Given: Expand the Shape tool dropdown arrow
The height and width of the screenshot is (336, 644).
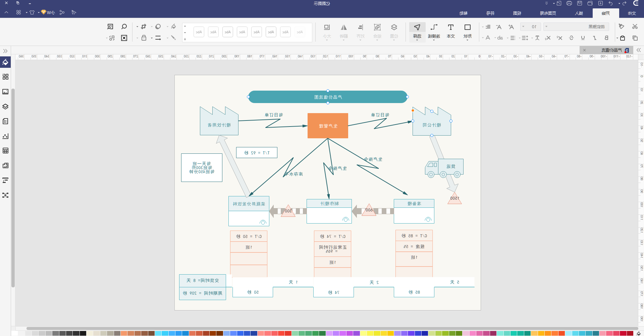Looking at the screenshot, I should [x=468, y=40].
